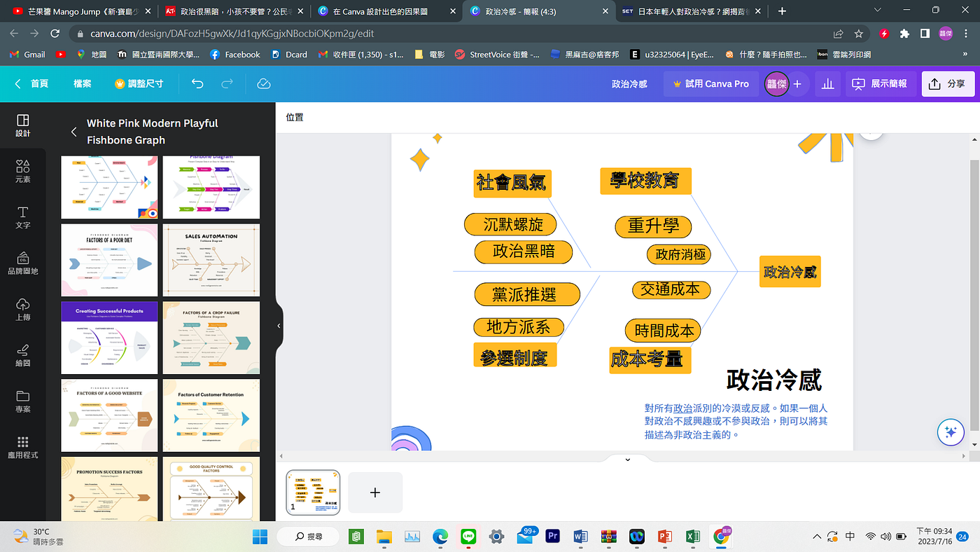Collapse the side panel with arrow handle
980x552 pixels.
pyautogui.click(x=279, y=326)
